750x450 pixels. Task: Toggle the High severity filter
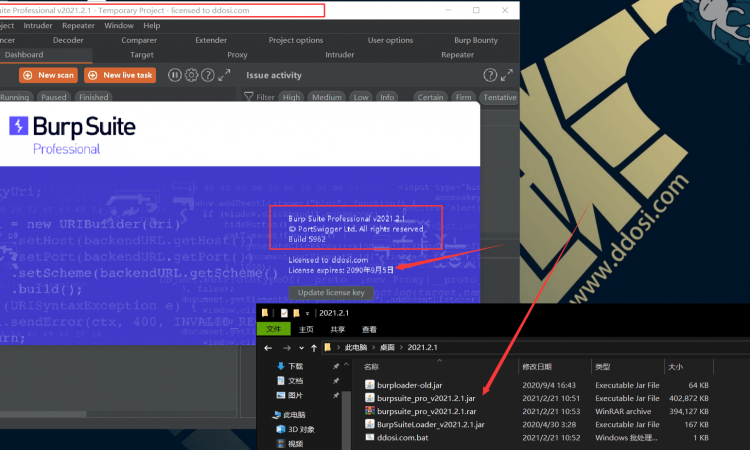(x=291, y=97)
